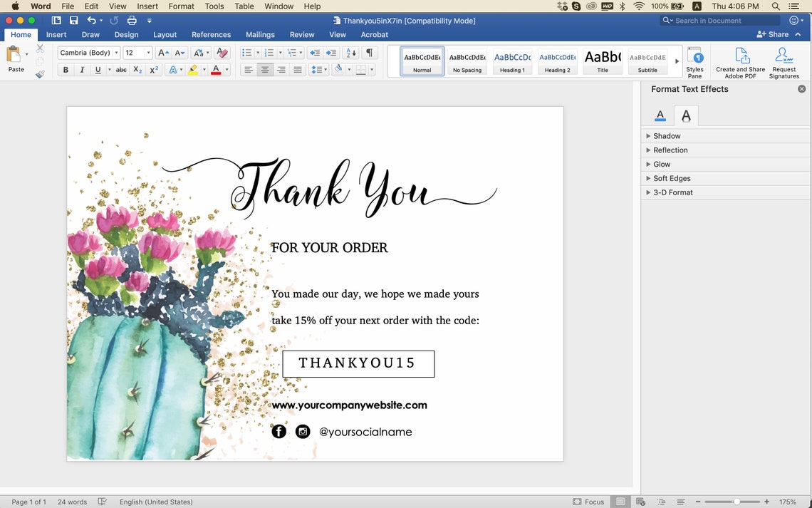The width and height of the screenshot is (812, 508).
Task: Expand the Reflection effects section
Action: tap(670, 150)
